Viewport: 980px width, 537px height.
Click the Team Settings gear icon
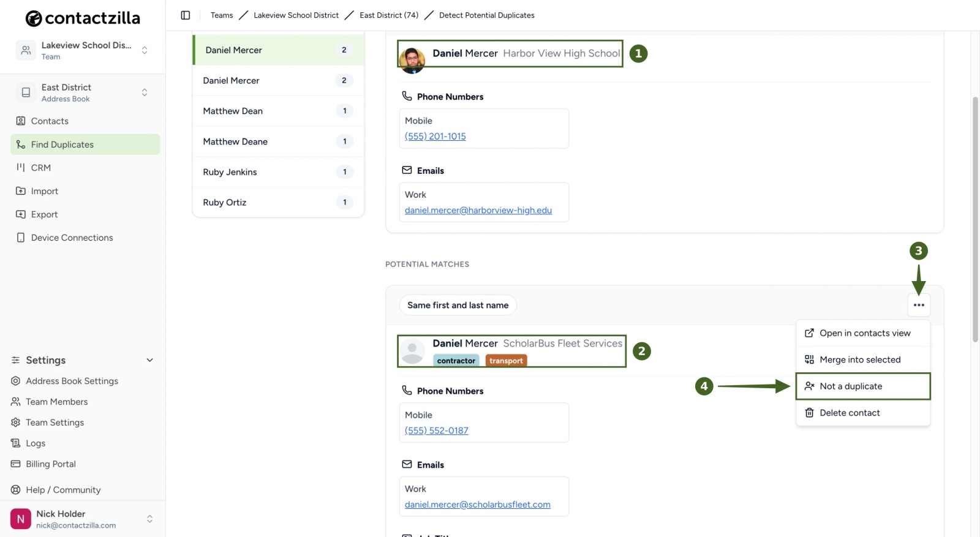pos(16,422)
